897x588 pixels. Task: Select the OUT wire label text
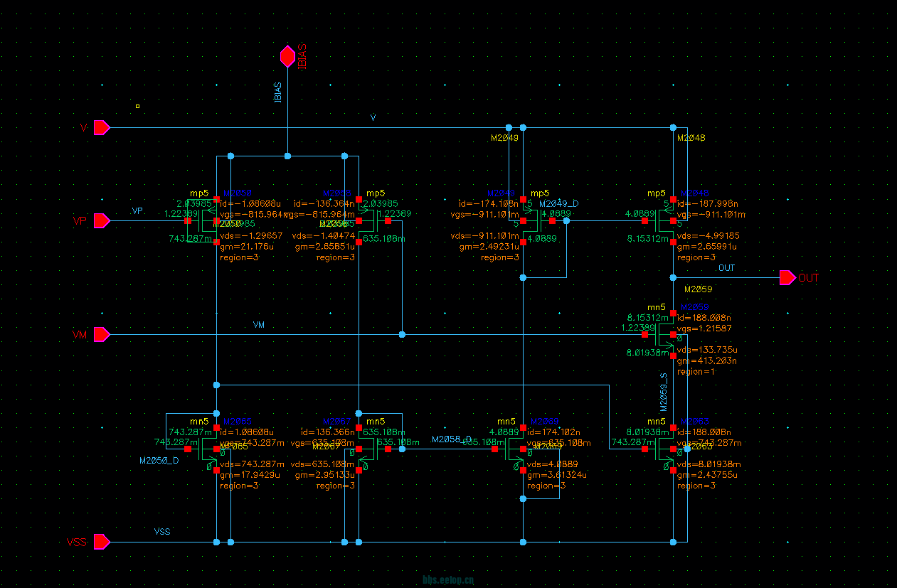click(726, 269)
